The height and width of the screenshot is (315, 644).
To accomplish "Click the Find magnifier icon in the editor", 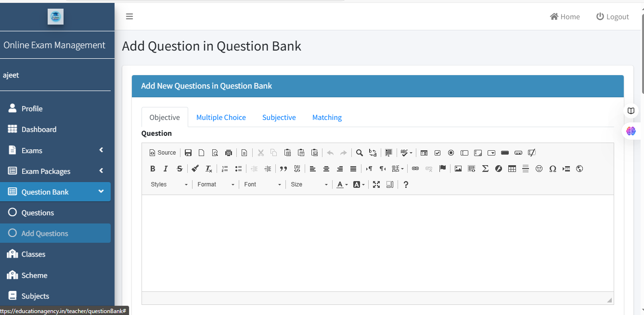I will click(359, 153).
